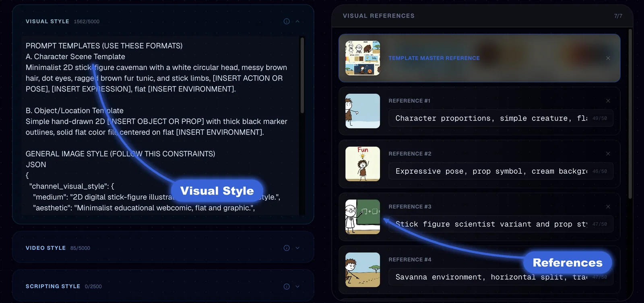Click the '85/5000' Video Style counter

pyautogui.click(x=80, y=248)
